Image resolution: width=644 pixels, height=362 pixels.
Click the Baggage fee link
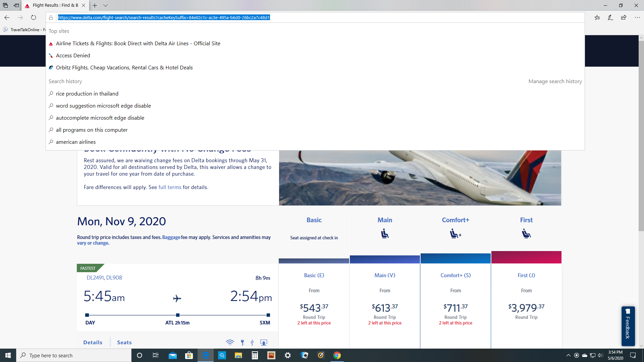(x=171, y=237)
